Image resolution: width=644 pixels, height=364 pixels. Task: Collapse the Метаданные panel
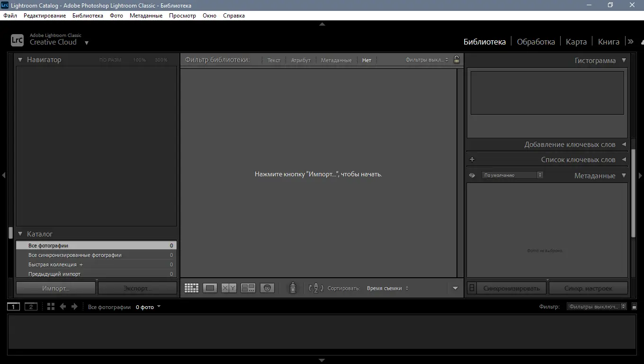pos(624,175)
